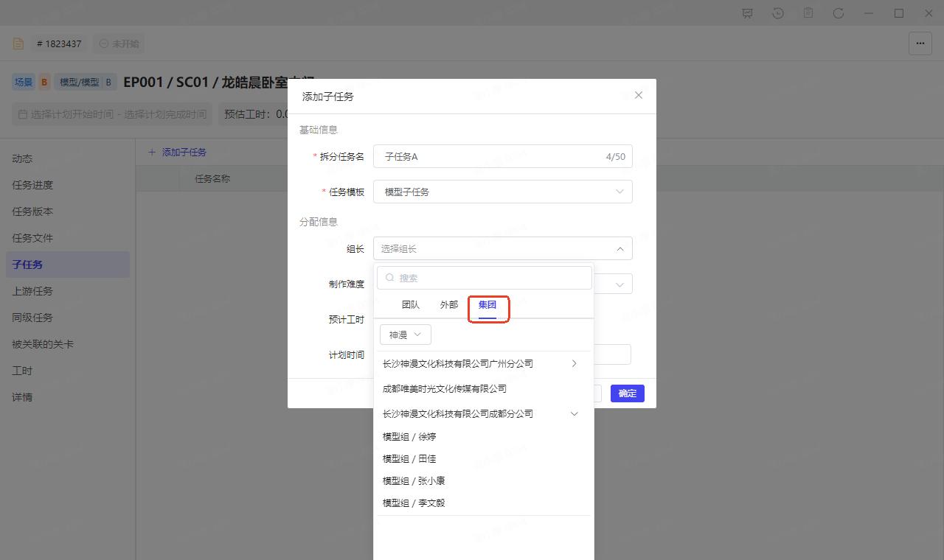Screen dimensions: 944x560
Task: Open the 制作难度 dropdown arrow
Action: (620, 284)
